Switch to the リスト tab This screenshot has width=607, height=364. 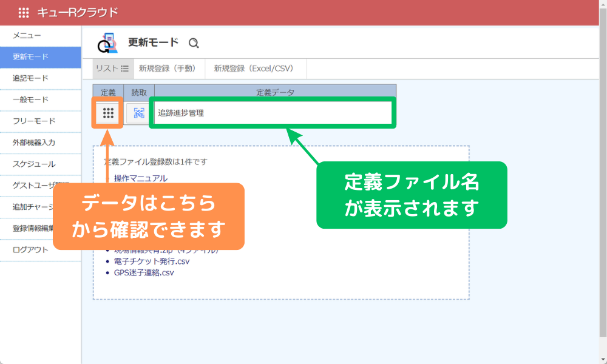113,69
